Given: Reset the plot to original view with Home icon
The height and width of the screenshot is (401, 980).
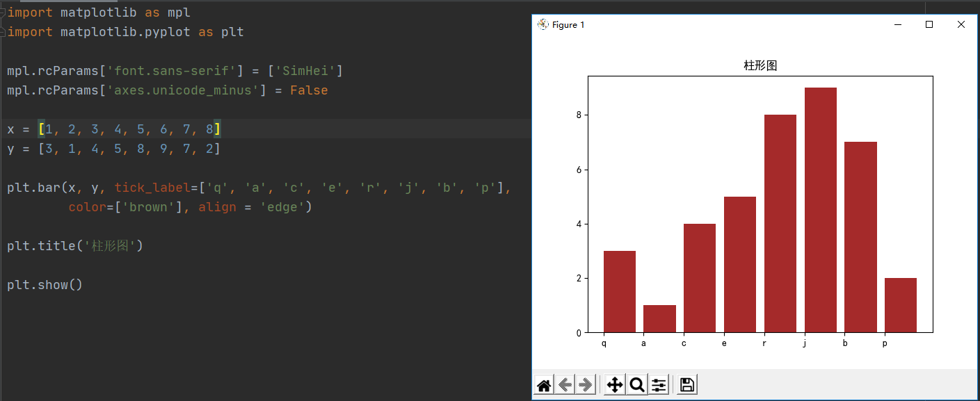Looking at the screenshot, I should click(x=544, y=384).
